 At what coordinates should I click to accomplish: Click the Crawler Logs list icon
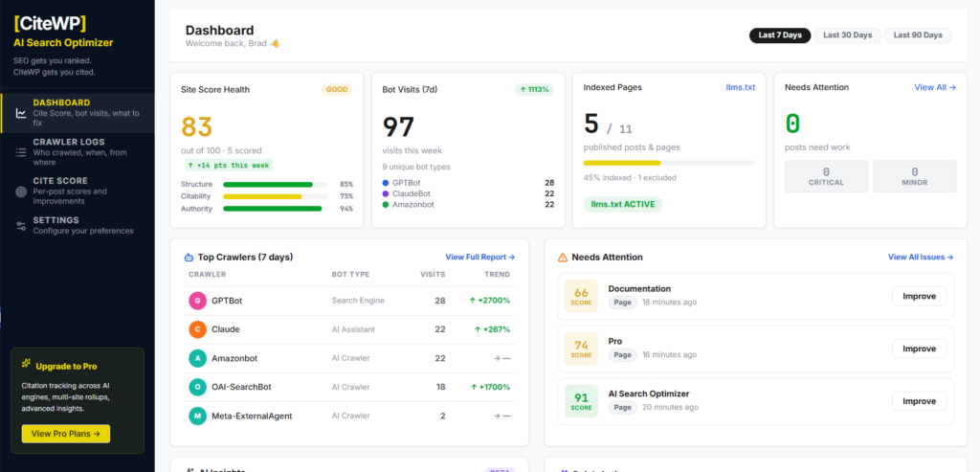[x=21, y=152]
